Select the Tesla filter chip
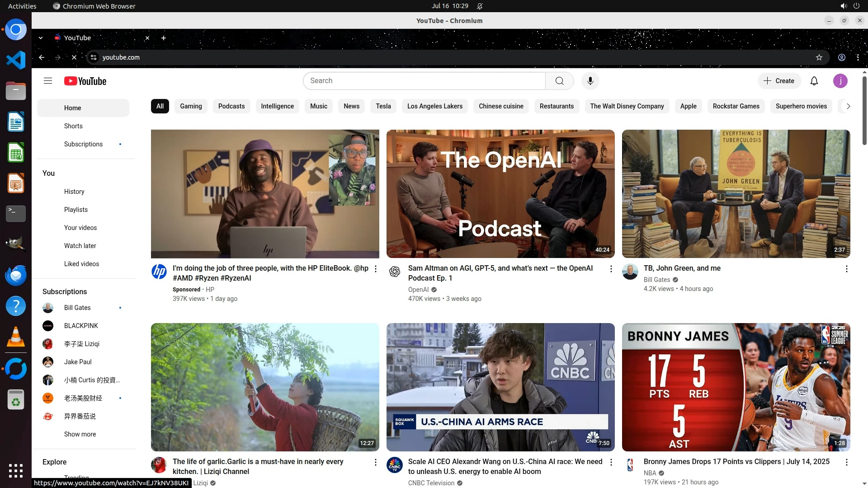The height and width of the screenshot is (488, 868). click(383, 106)
